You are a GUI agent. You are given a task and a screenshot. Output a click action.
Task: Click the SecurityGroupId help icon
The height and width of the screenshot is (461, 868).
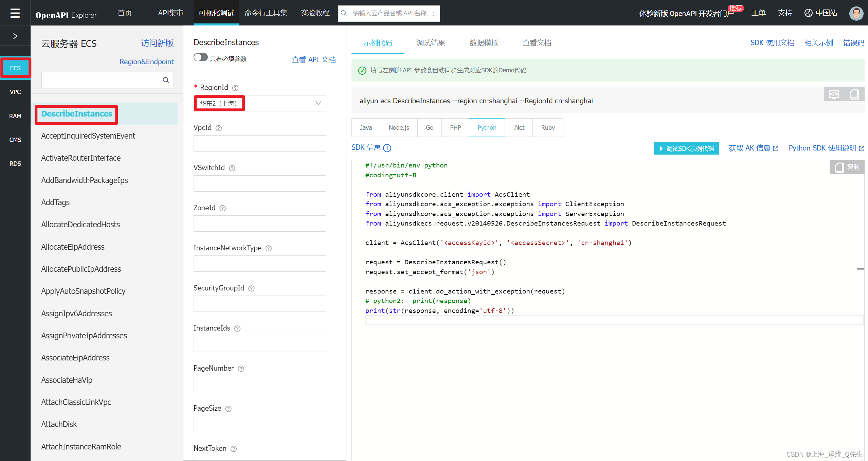pyautogui.click(x=251, y=288)
